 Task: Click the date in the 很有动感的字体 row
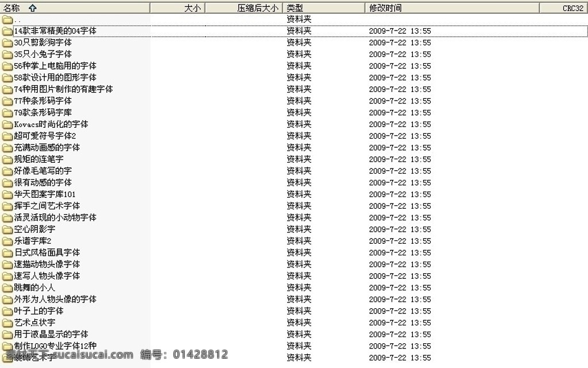(400, 183)
